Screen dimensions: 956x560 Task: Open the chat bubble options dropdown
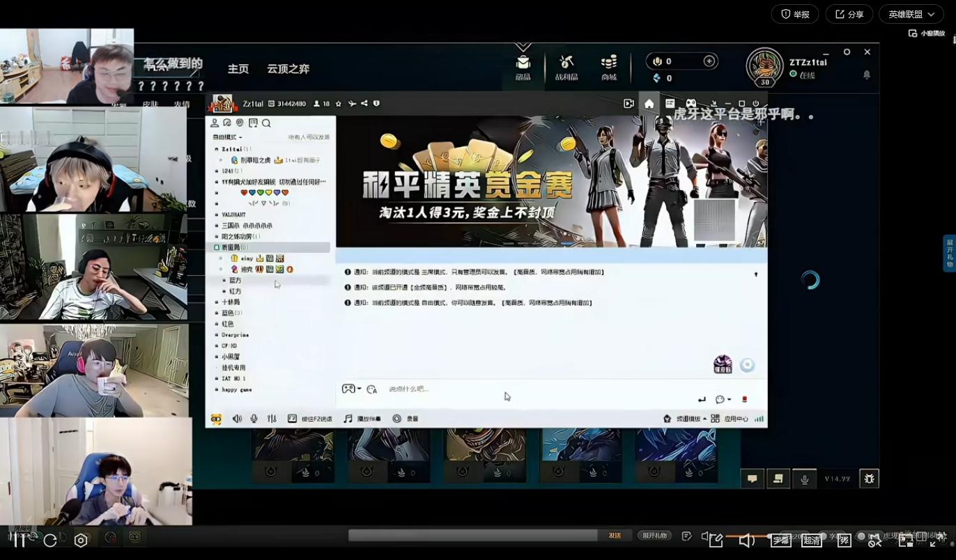(x=723, y=400)
